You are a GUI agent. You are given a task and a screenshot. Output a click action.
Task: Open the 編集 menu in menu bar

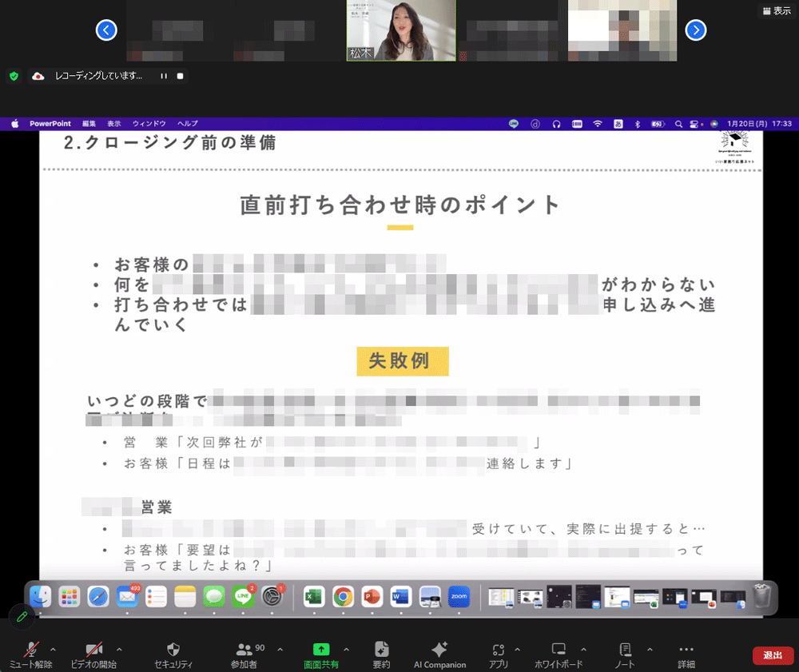pos(89,124)
